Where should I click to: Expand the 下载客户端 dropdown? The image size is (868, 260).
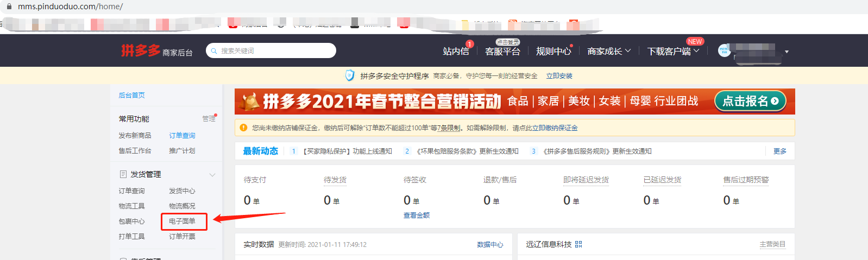tap(673, 51)
